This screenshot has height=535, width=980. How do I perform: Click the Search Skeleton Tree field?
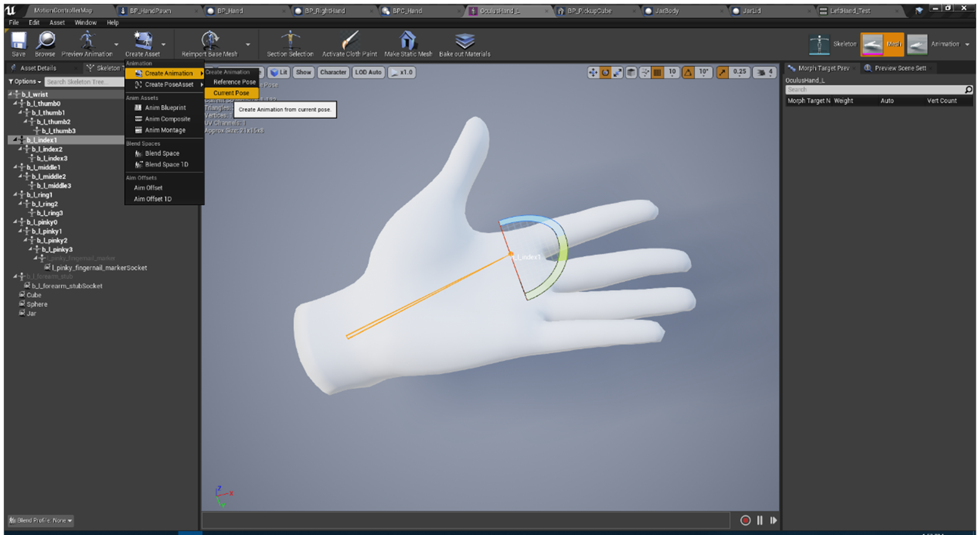pos(84,82)
